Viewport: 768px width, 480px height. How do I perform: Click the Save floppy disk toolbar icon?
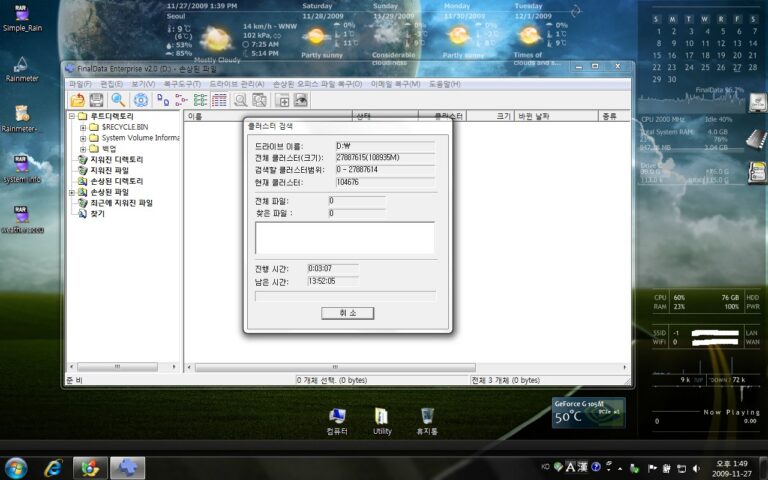pyautogui.click(x=96, y=100)
